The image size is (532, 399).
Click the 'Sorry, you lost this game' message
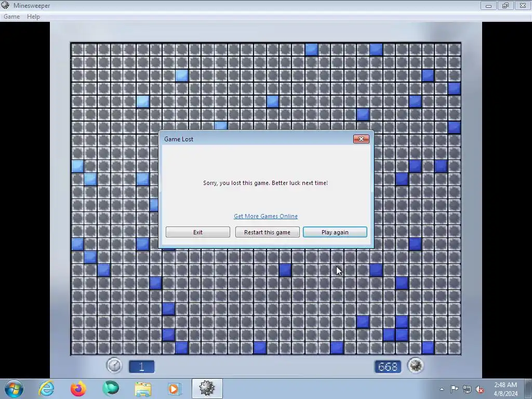[x=265, y=183]
